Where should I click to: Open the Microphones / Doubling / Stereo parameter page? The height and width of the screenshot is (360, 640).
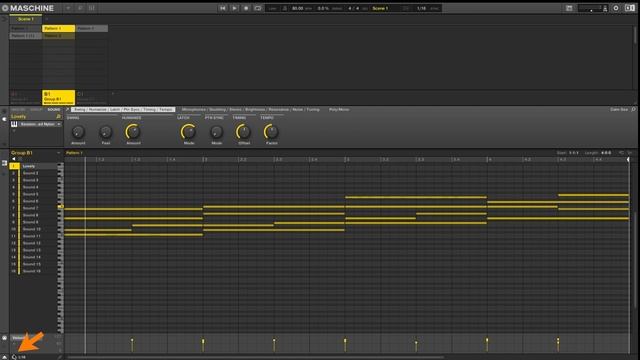click(250, 109)
